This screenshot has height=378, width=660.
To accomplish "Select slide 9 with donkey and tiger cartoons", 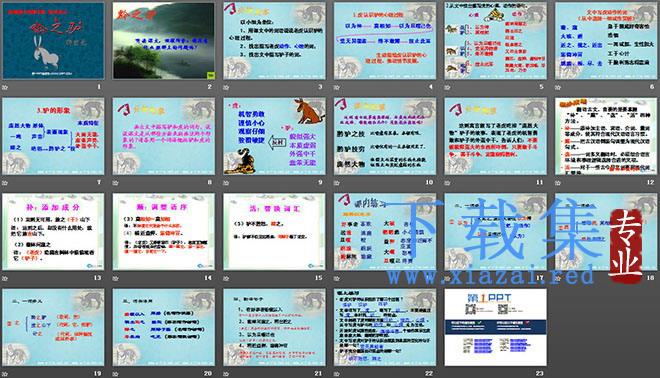I will point(274,136).
